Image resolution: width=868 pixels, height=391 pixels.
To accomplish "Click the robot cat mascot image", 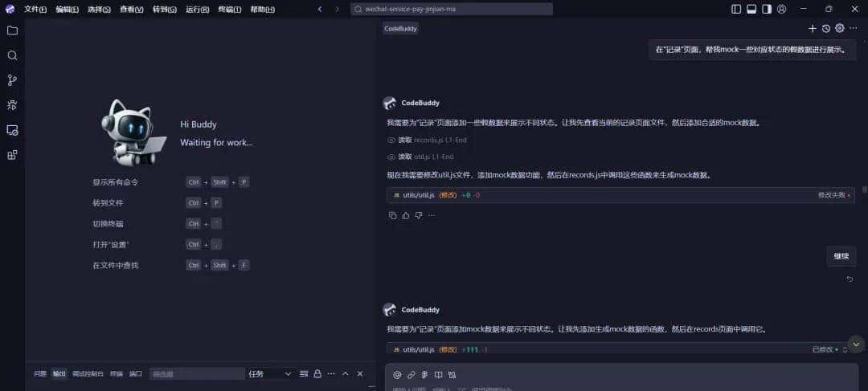I will 133,132.
